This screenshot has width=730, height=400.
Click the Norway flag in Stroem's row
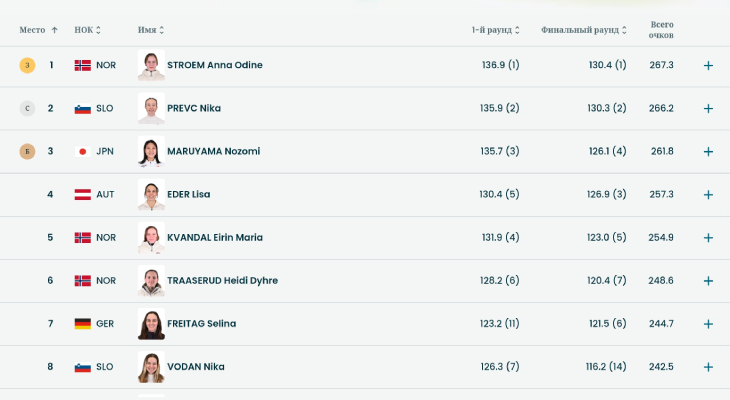click(x=82, y=65)
